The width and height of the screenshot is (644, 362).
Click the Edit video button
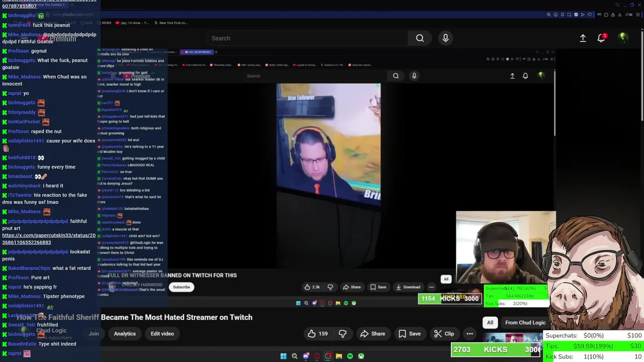point(162,334)
